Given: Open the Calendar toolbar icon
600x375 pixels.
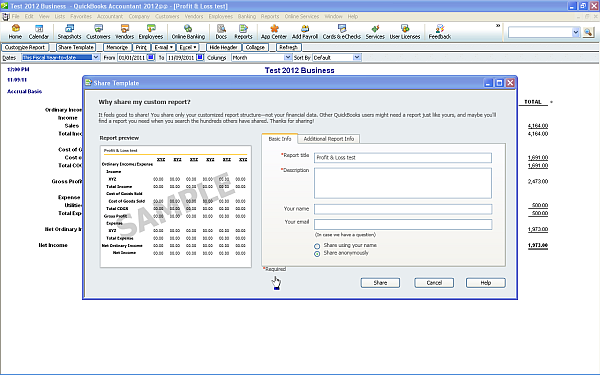Looking at the screenshot, I should 39,32.
